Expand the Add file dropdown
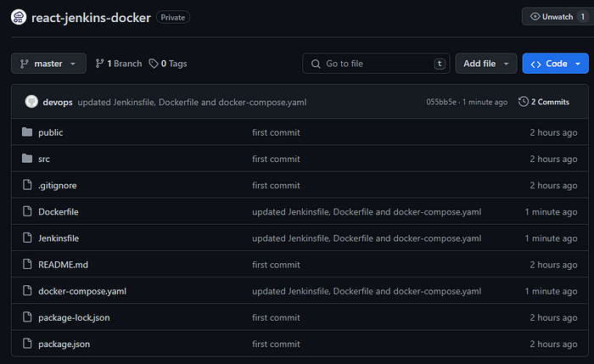The height and width of the screenshot is (364, 594). click(486, 64)
